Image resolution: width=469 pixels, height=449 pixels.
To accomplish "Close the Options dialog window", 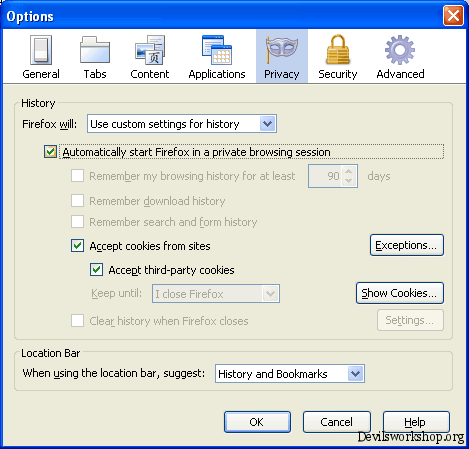I will pos(453,15).
